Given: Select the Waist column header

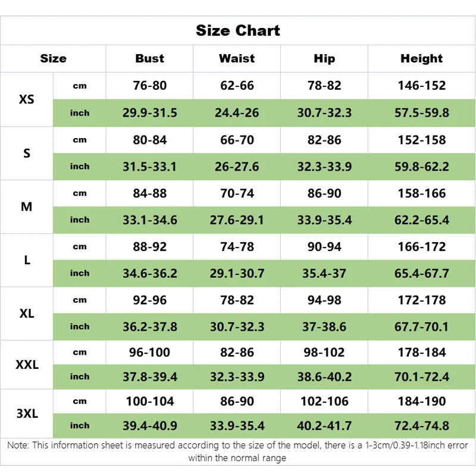Looking at the screenshot, I should pos(237,58).
